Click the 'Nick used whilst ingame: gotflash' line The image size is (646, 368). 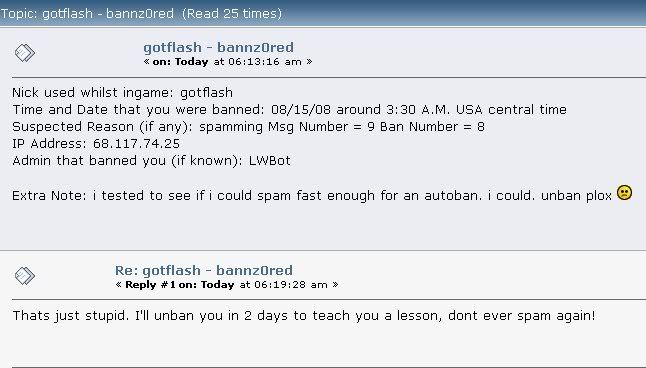[x=122, y=92]
